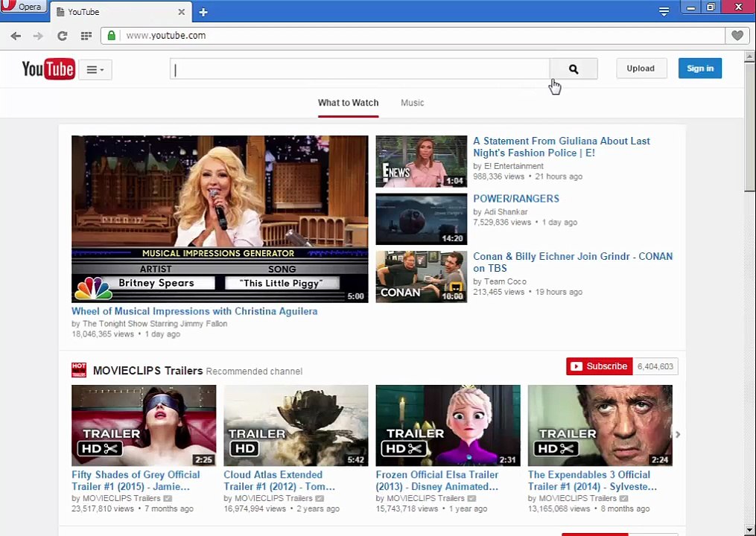Visit E! Entertainment channel link
Image resolution: width=756 pixels, height=536 pixels.
coord(514,166)
